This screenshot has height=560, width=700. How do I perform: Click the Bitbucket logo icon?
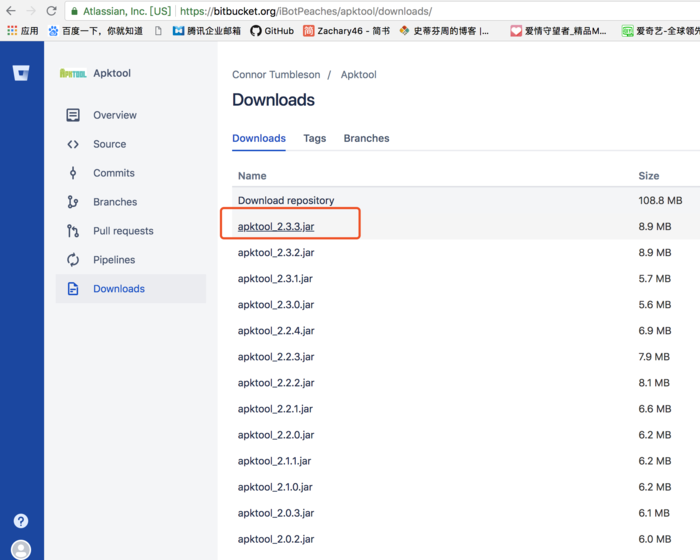pyautogui.click(x=21, y=73)
